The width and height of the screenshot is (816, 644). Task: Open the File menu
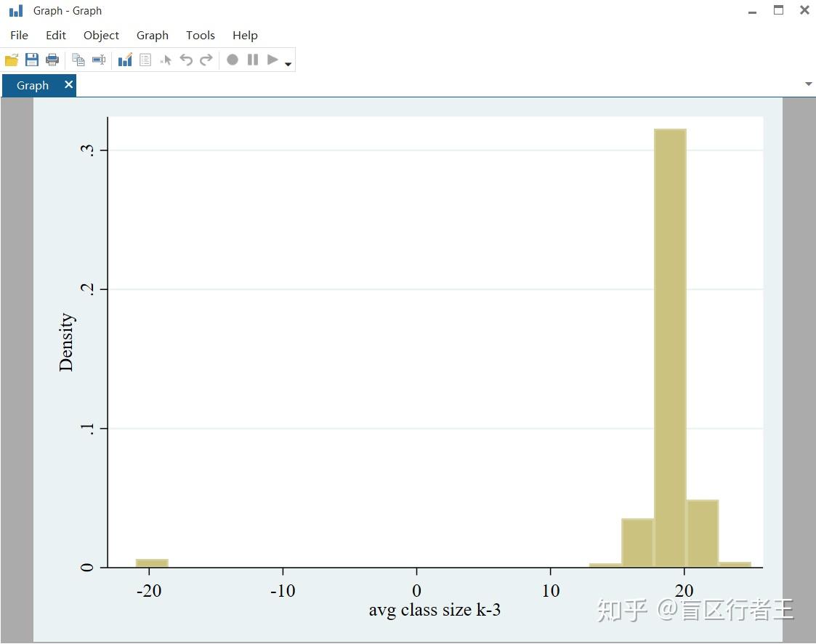[19, 36]
